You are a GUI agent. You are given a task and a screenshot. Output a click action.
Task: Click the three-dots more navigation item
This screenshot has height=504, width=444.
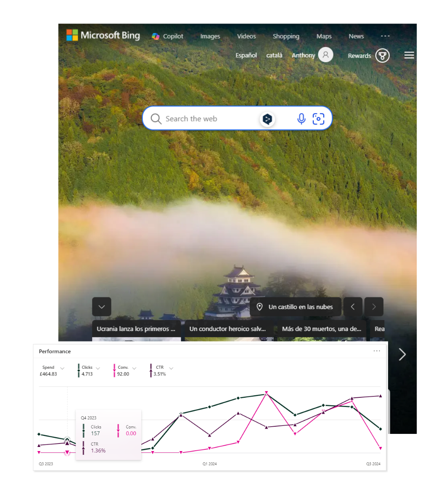click(x=385, y=36)
